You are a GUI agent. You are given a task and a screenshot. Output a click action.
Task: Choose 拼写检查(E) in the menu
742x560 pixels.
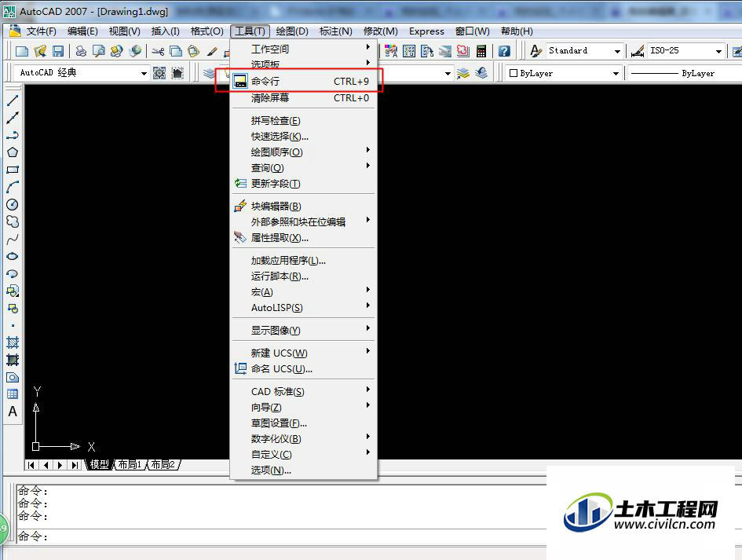pos(303,121)
